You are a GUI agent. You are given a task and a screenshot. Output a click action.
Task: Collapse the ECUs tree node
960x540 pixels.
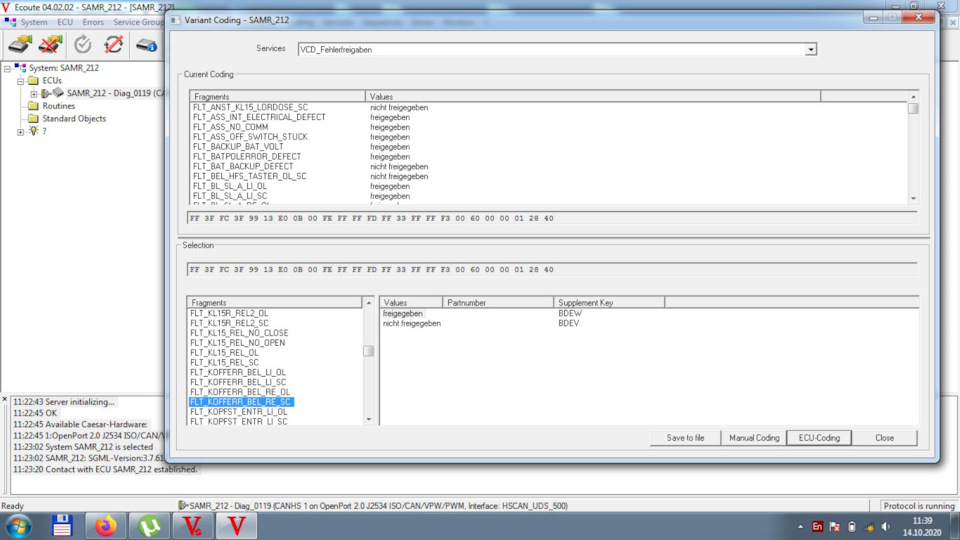20,81
